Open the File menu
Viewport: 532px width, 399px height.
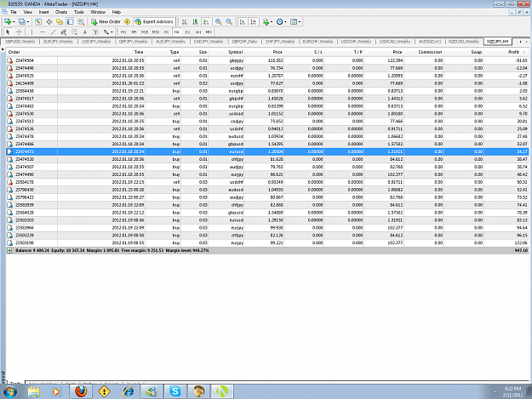14,12
